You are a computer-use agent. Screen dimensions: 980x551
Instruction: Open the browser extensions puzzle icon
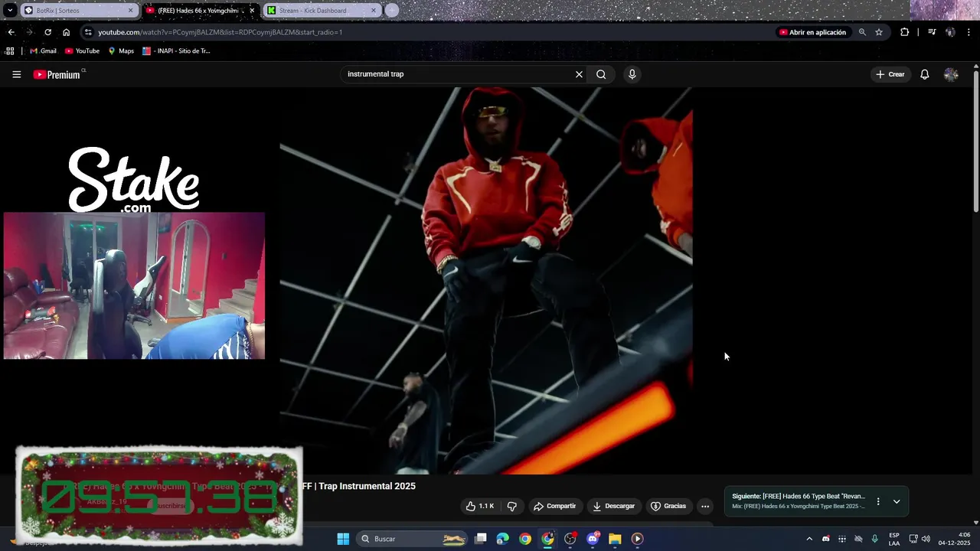[904, 32]
